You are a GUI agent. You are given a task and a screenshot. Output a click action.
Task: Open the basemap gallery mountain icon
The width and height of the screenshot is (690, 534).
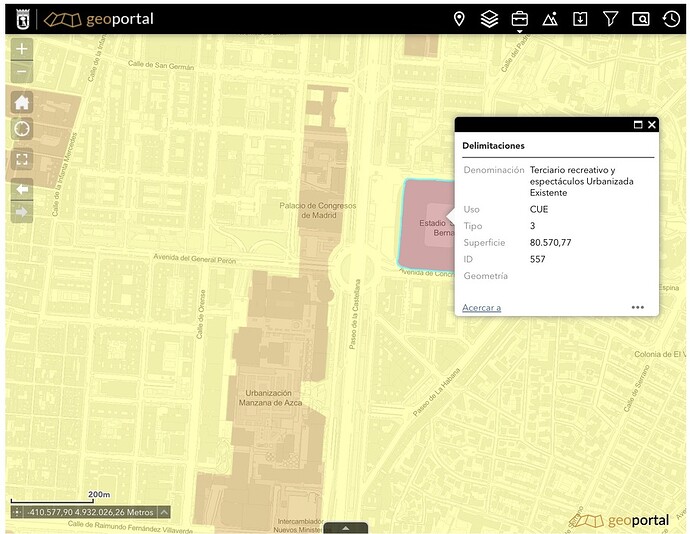click(x=550, y=19)
